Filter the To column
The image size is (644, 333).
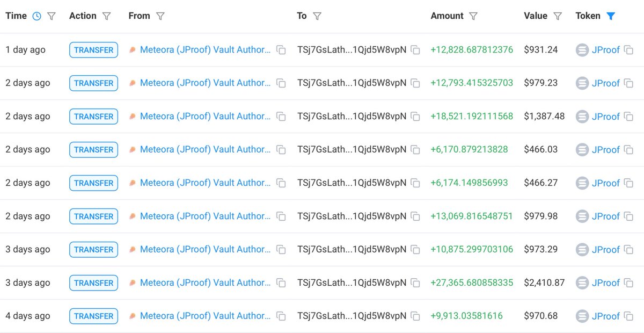(317, 16)
